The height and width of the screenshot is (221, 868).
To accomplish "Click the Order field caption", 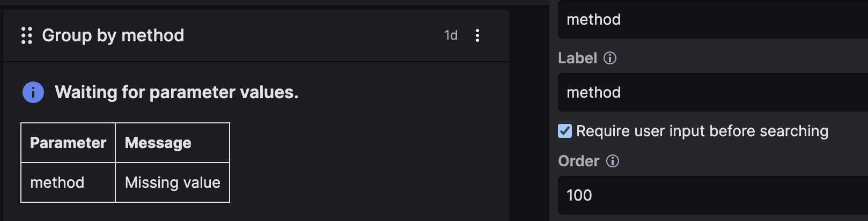I will [x=578, y=161].
